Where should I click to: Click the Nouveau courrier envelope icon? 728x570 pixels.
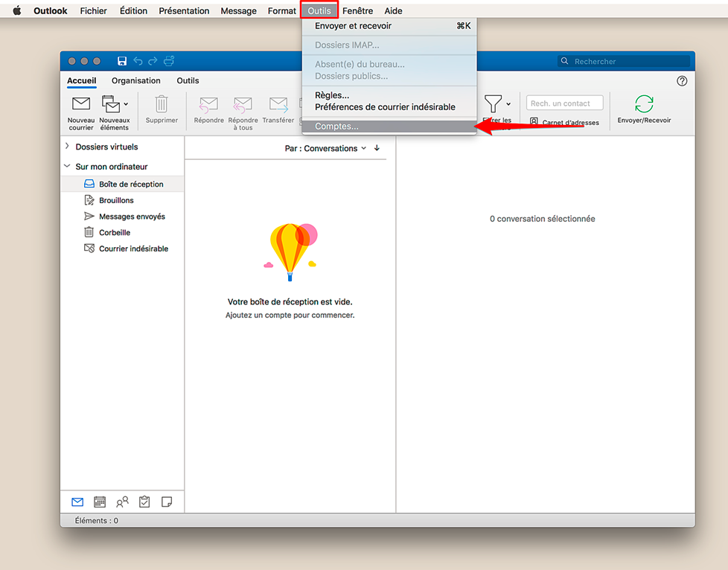(81, 103)
